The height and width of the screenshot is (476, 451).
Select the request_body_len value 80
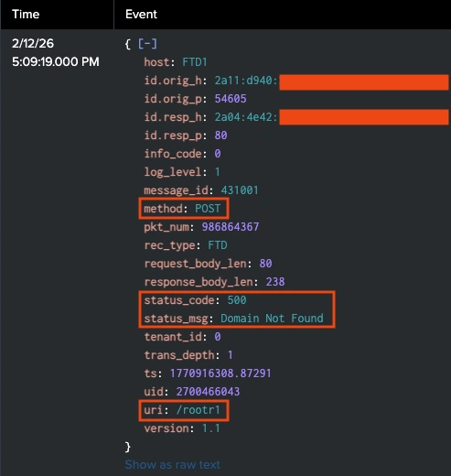(265, 264)
